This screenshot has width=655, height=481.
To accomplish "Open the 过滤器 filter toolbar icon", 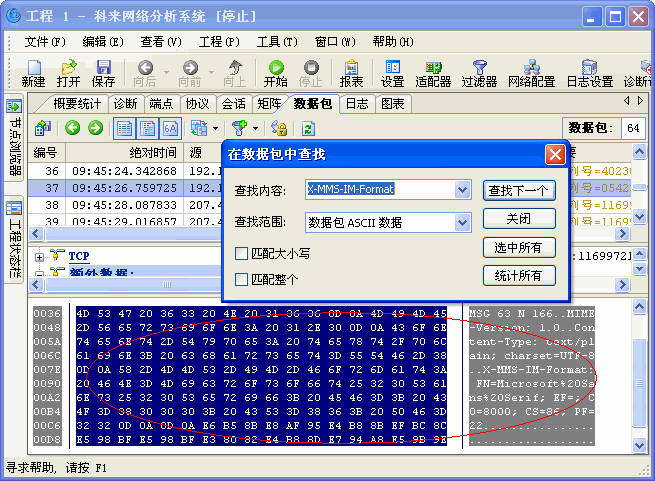I will tap(480, 73).
